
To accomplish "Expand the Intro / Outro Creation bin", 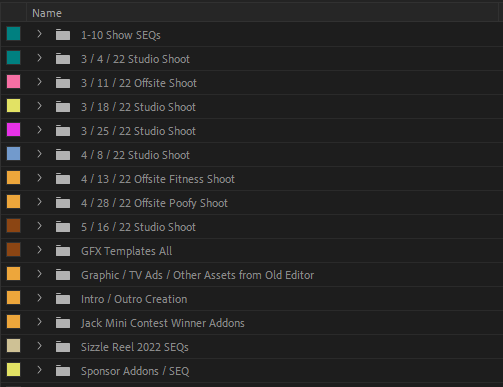I will tap(39, 298).
